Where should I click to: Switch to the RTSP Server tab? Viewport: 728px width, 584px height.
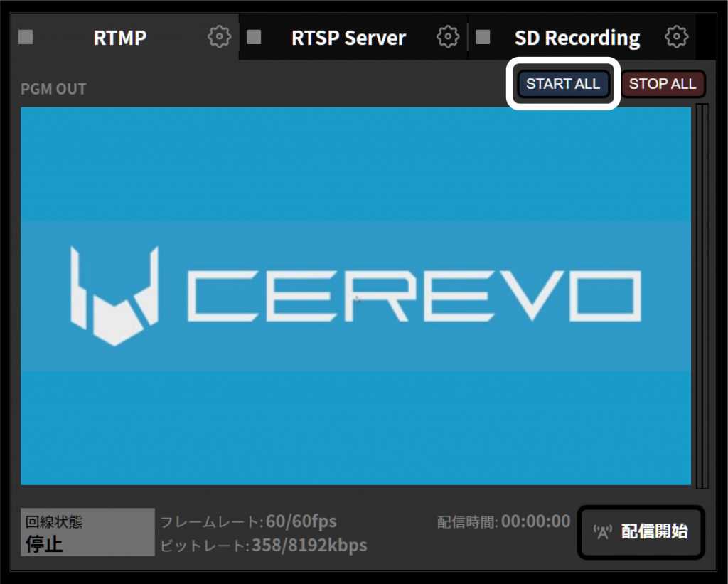pos(348,37)
